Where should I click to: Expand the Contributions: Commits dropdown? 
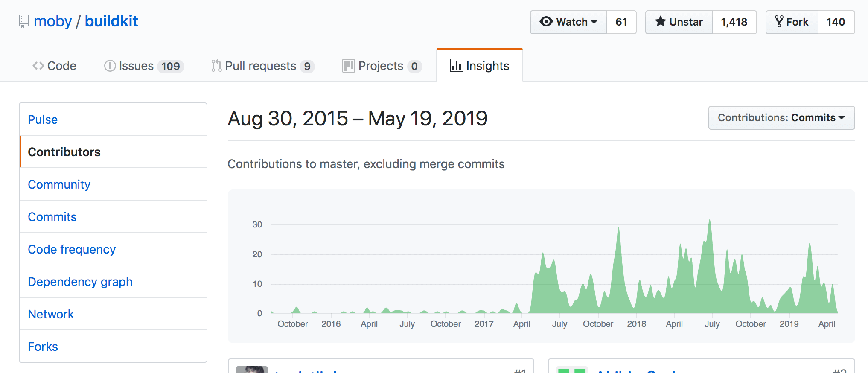pyautogui.click(x=781, y=118)
